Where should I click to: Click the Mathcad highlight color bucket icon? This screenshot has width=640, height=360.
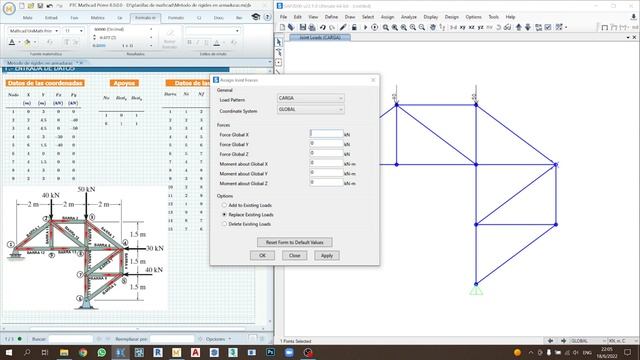[27, 42]
